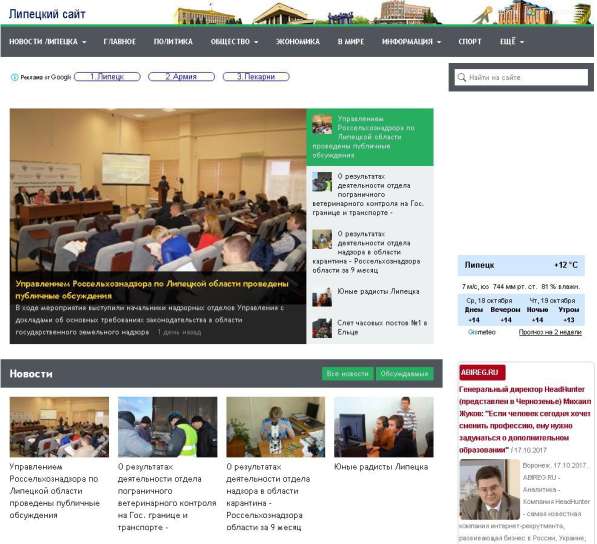Viewport: 597px width, 544px height.
Task: Open the Липецкий сайт home title
Action: point(47,14)
